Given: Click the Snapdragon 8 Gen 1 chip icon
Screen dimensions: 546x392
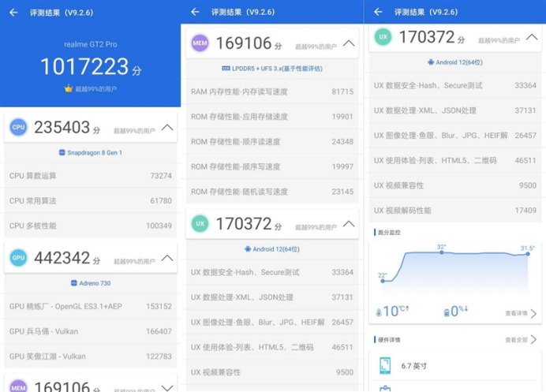Looking at the screenshot, I should pos(62,152).
